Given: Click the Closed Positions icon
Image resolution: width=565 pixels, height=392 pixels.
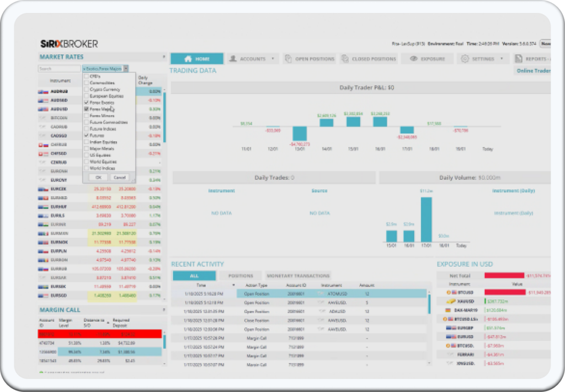Looking at the screenshot, I should click(345, 59).
